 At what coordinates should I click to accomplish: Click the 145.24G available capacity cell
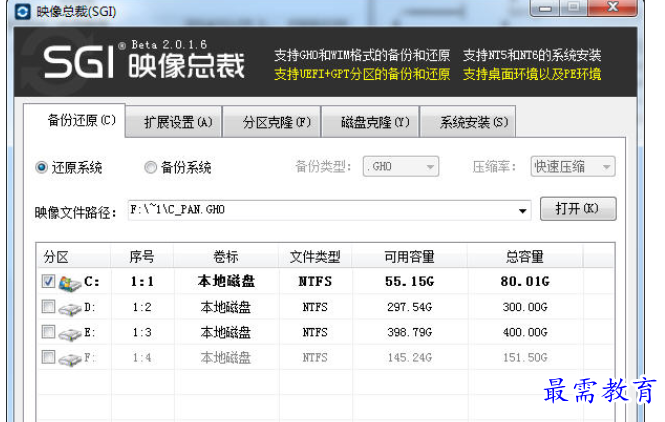click(x=410, y=358)
